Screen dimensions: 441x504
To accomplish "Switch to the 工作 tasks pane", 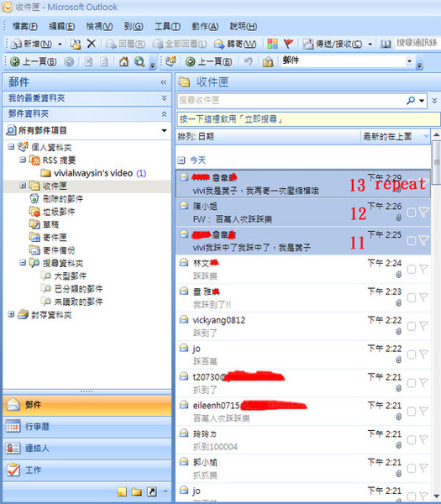I will click(x=87, y=470).
